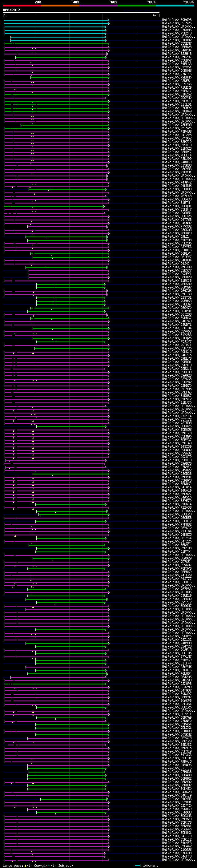
Task: Select hit UniRef100_B3YE79
Action: pos(177,501)
